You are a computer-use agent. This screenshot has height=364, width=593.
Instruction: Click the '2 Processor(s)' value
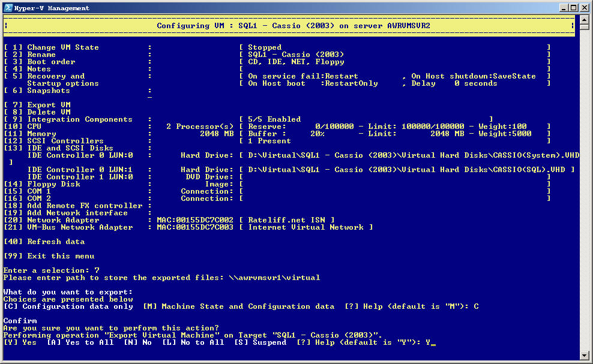[x=200, y=127]
